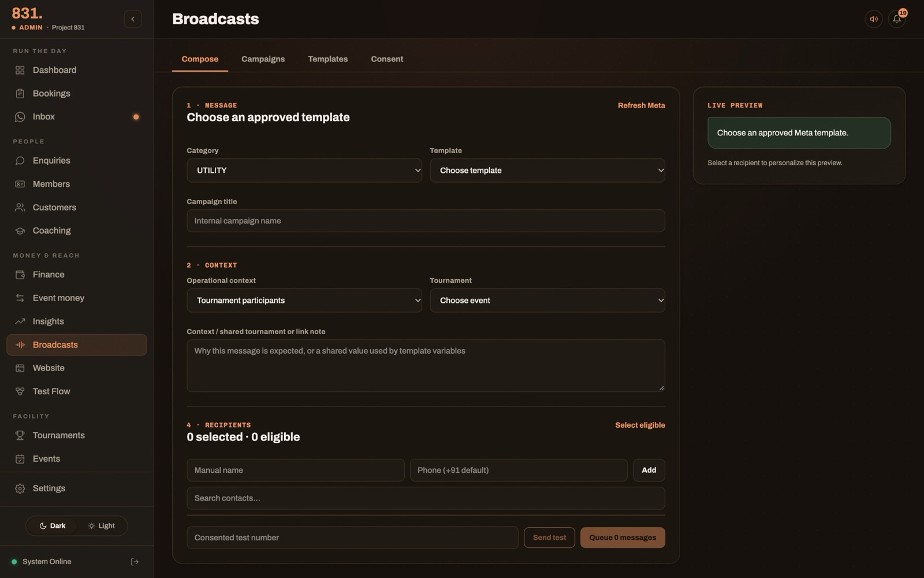This screenshot has height=578, width=924.
Task: Select the Compose tab
Action: click(200, 59)
